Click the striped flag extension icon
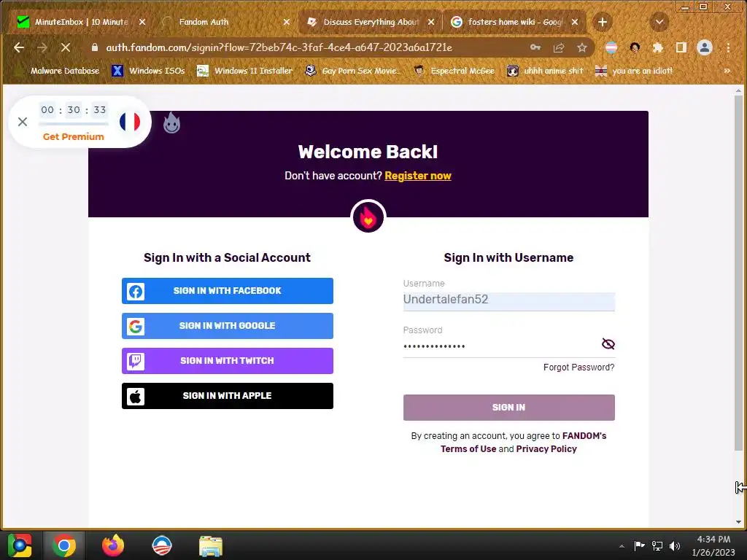The image size is (747, 560). click(611, 47)
